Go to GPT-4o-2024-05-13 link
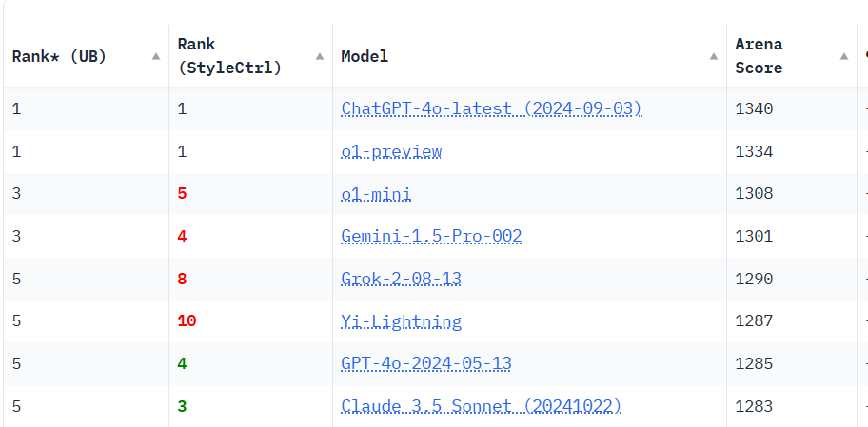The height and width of the screenshot is (427, 868). point(426,363)
